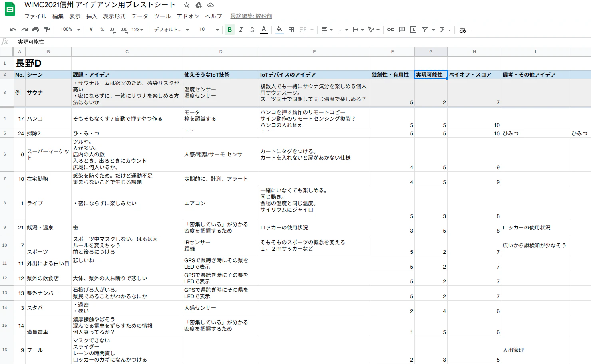Open text wrapping options

[358, 30]
